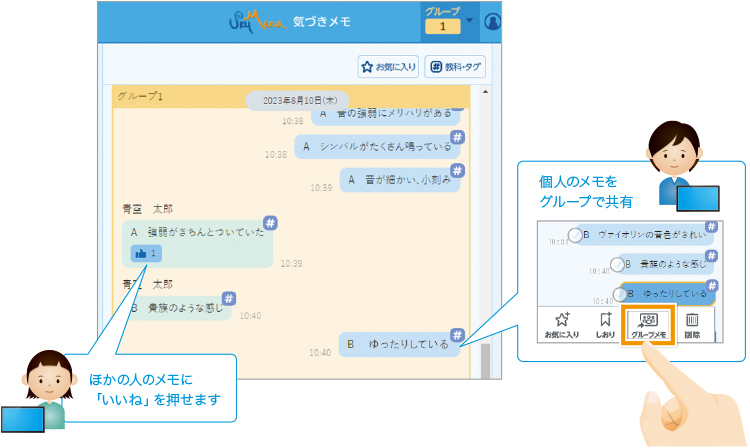Click the # tag on 音が細かい、小刻み memo
The width and height of the screenshot is (750, 448).
pyautogui.click(x=457, y=170)
